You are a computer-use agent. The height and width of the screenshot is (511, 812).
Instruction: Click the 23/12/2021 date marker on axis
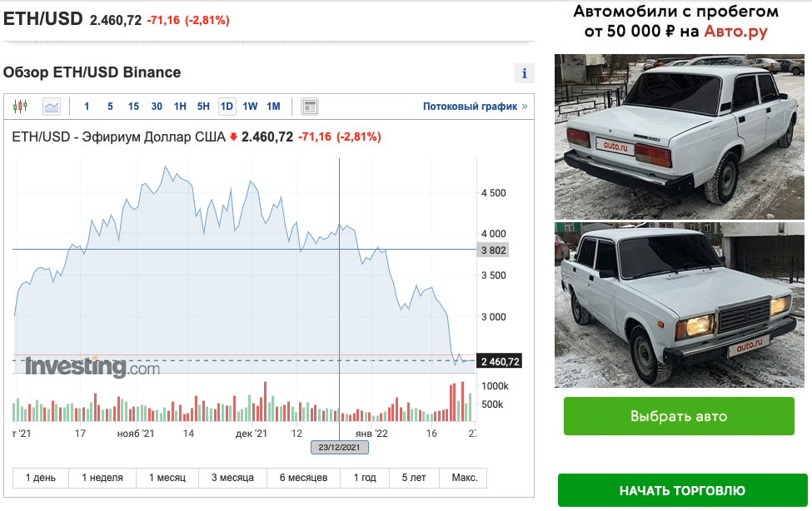(x=339, y=448)
